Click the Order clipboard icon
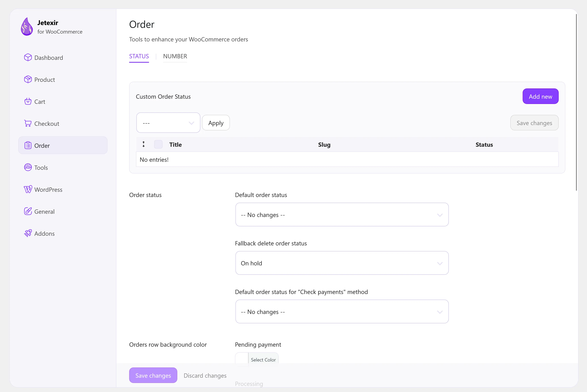Image resolution: width=587 pixels, height=392 pixels. pos(28,146)
